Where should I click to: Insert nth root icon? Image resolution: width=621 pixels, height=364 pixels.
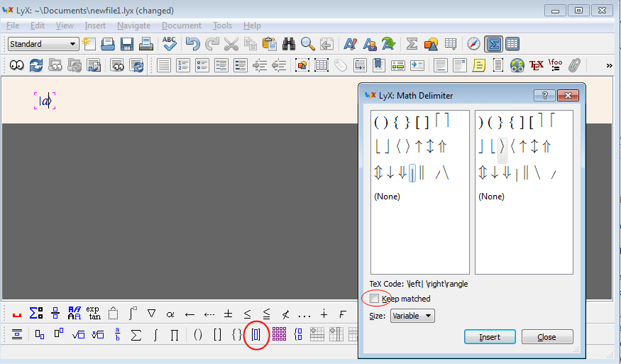[97, 335]
